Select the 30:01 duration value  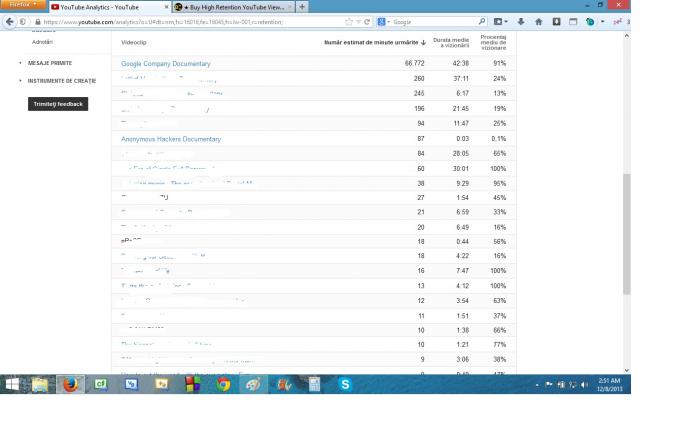click(461, 169)
